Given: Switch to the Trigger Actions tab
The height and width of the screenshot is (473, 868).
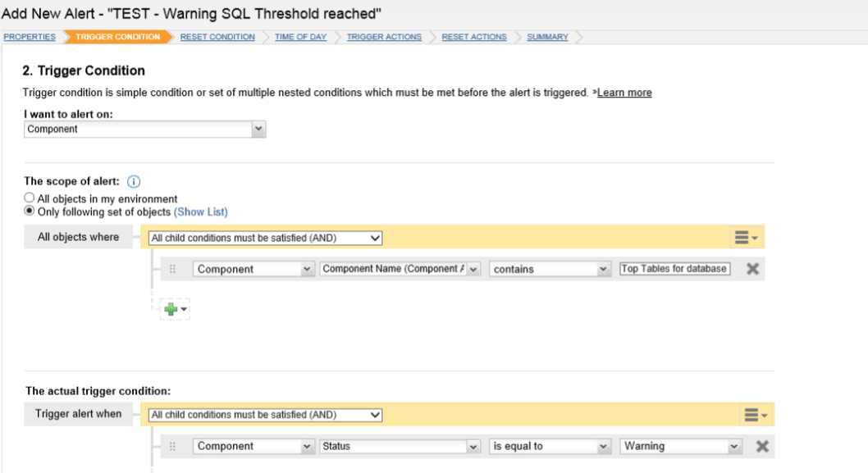Looking at the screenshot, I should [x=384, y=37].
